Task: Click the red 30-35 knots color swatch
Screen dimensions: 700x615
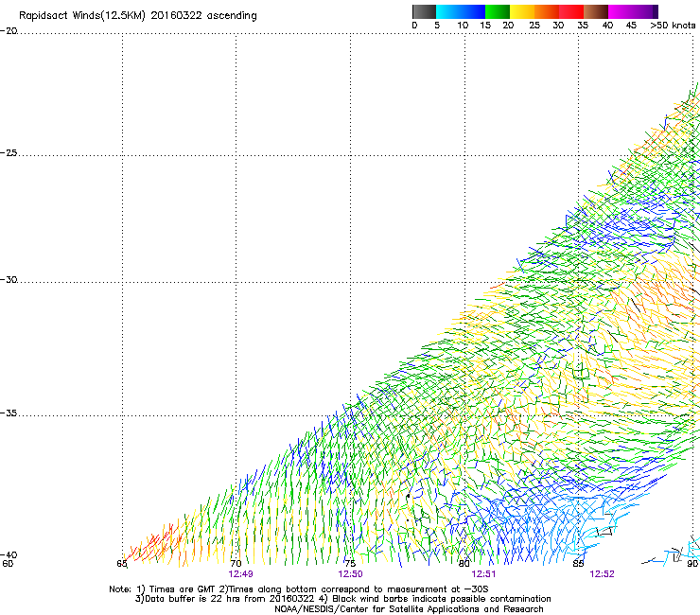Action: point(571,11)
